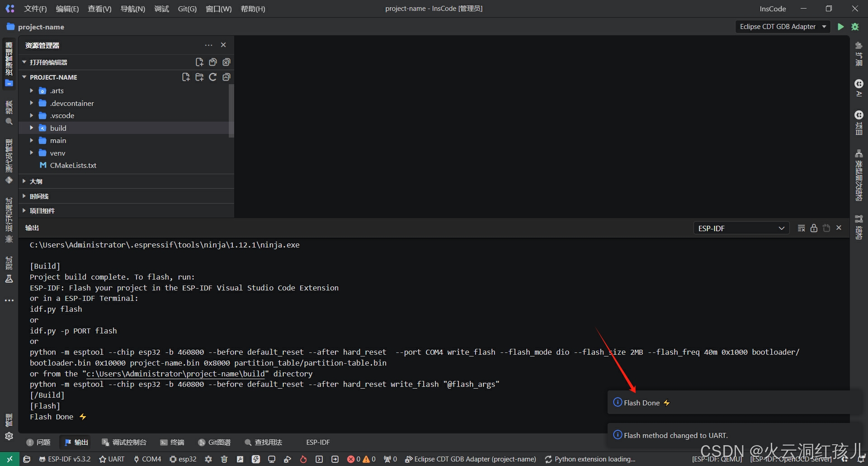Open the Explorer view in left sidebar

(9, 63)
